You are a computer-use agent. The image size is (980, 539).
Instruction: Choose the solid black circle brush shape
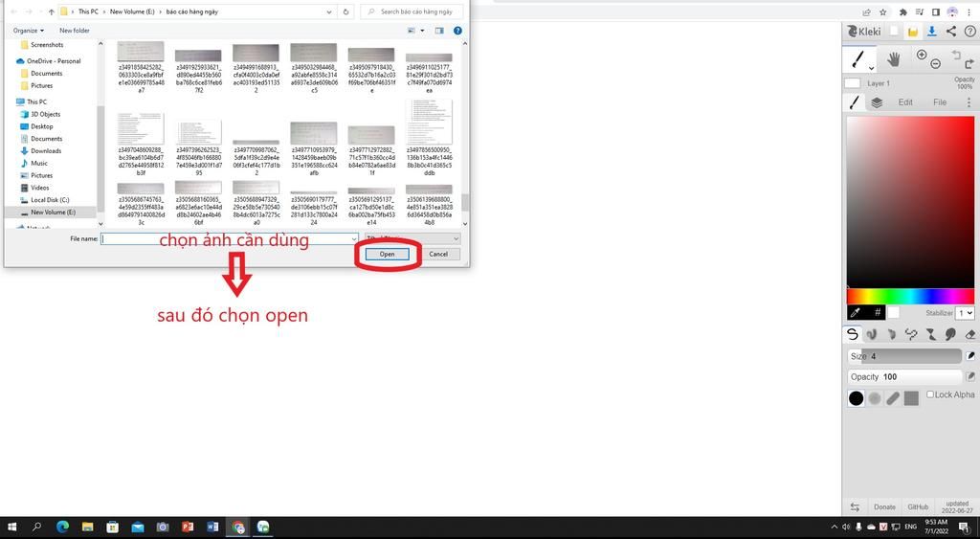[857, 398]
